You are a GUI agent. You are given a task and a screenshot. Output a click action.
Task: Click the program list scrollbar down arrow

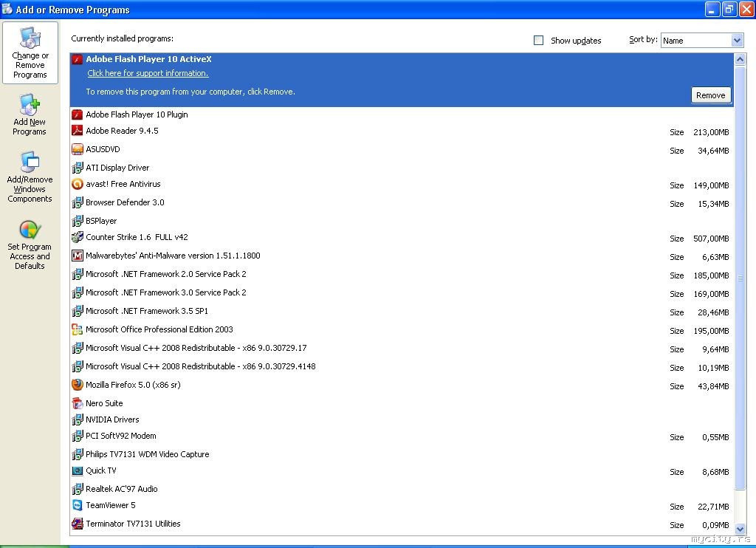pyautogui.click(x=740, y=528)
